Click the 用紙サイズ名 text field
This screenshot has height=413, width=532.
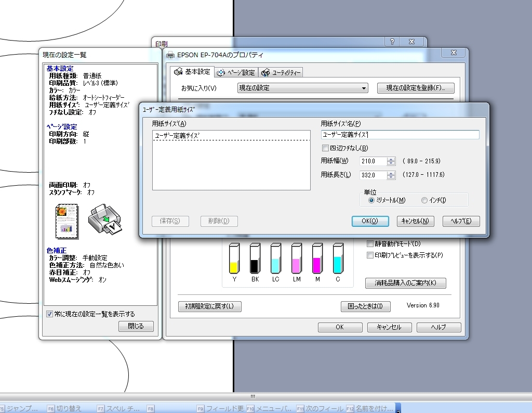[x=400, y=135]
